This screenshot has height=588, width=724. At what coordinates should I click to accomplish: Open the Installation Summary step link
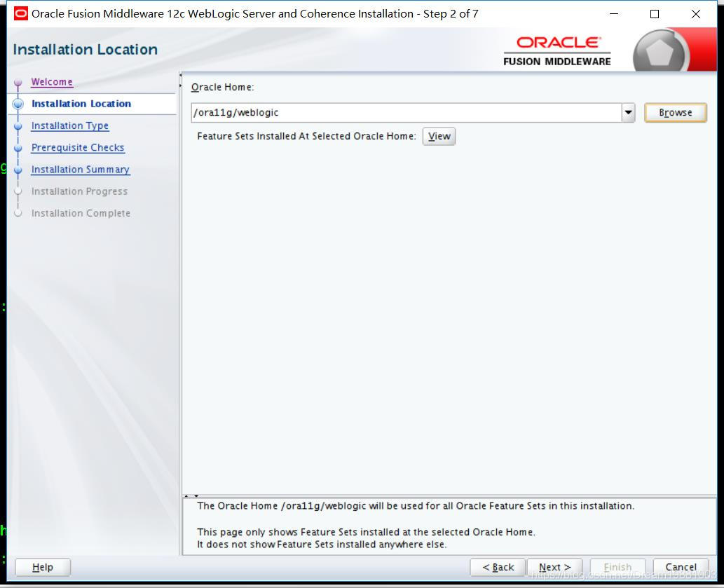[81, 170]
